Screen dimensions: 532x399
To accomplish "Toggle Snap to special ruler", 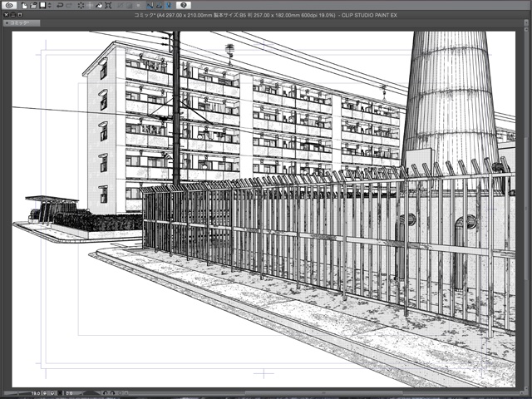I will pyautogui.click(x=159, y=6).
